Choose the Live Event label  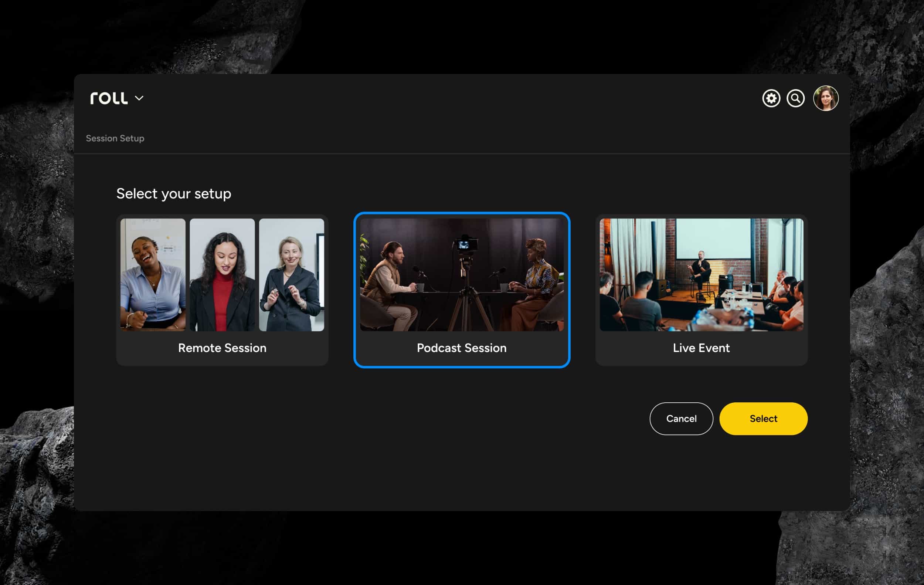point(701,348)
